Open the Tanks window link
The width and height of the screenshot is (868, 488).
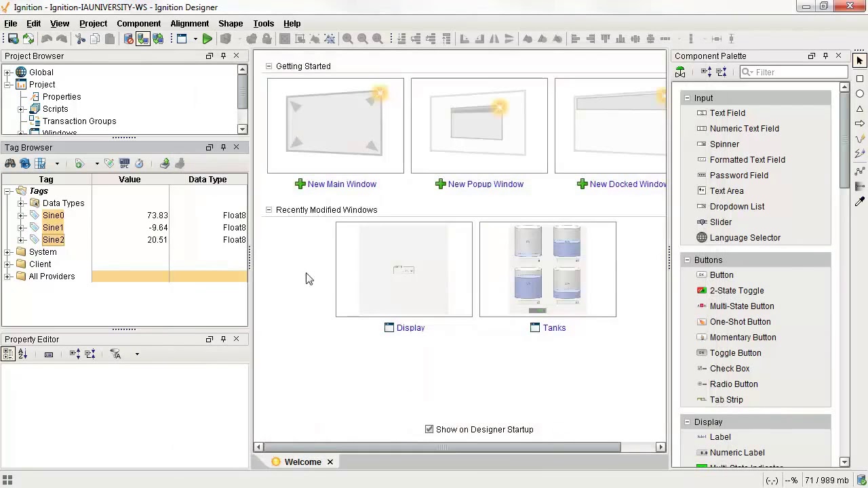coord(554,327)
